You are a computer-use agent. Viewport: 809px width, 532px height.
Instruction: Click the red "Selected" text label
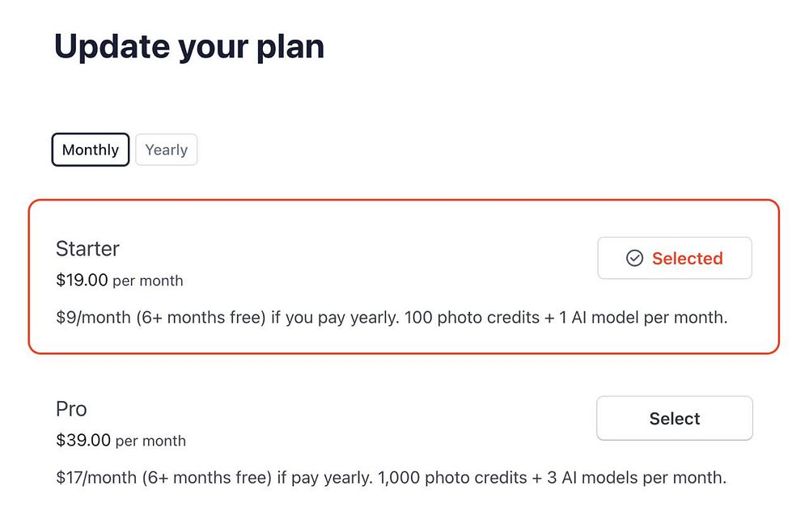[687, 258]
